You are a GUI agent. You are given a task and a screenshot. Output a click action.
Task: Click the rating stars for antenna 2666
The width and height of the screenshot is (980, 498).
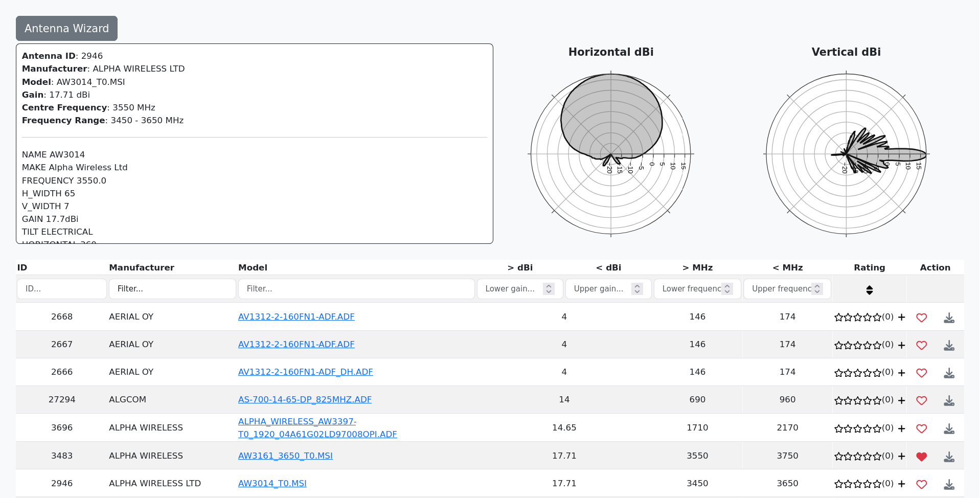click(x=858, y=373)
